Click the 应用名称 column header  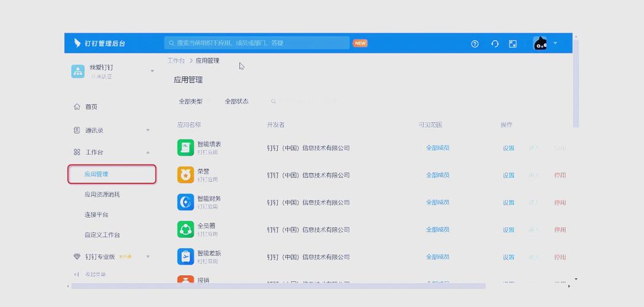tap(189, 125)
